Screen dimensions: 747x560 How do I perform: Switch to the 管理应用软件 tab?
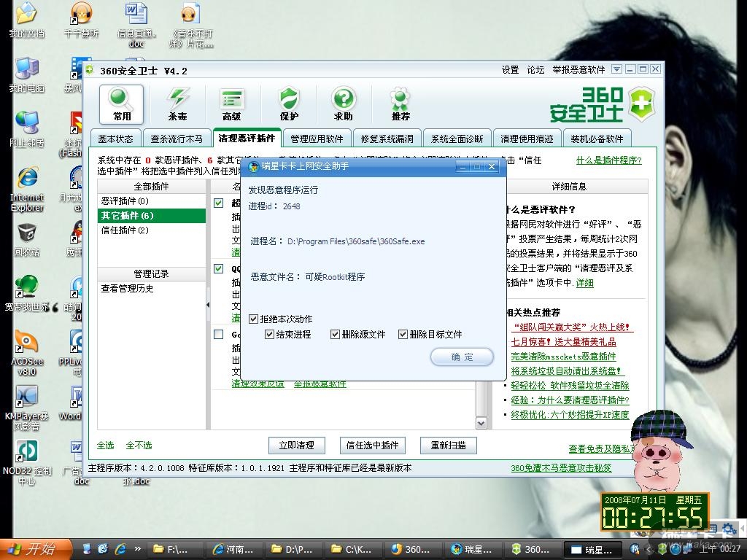coord(317,139)
